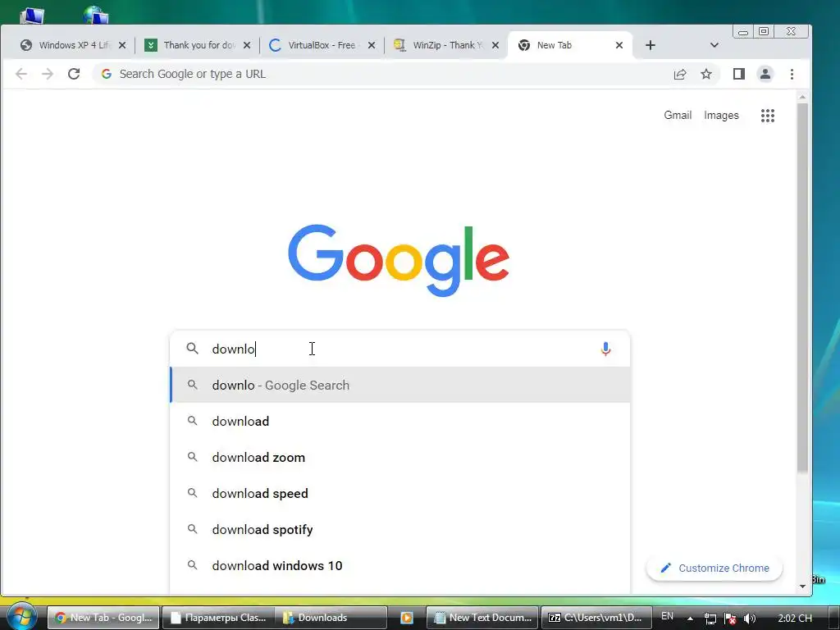The width and height of the screenshot is (840, 630).
Task: Click the scrollbar down arrow
Action: point(802,586)
